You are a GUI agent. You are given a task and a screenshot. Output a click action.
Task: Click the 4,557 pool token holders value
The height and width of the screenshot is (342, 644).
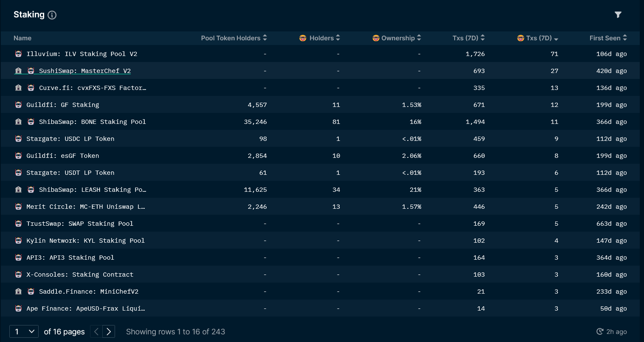pyautogui.click(x=257, y=105)
